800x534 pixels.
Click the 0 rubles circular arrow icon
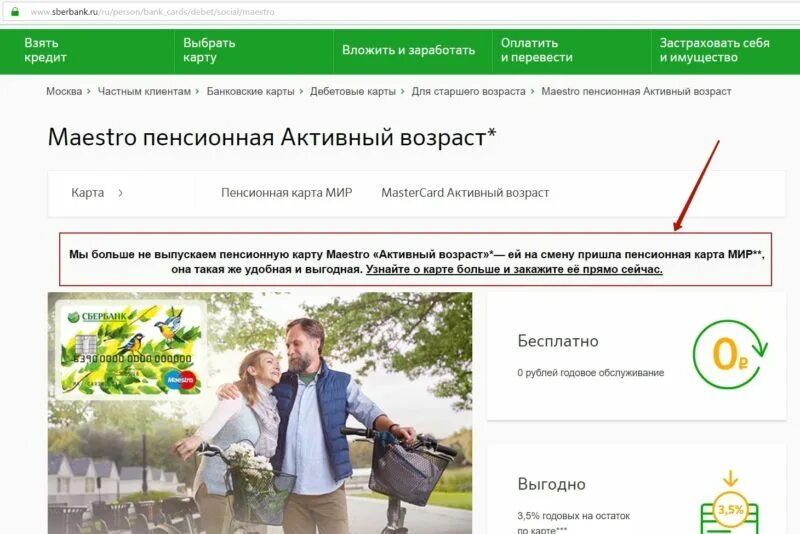pos(730,354)
